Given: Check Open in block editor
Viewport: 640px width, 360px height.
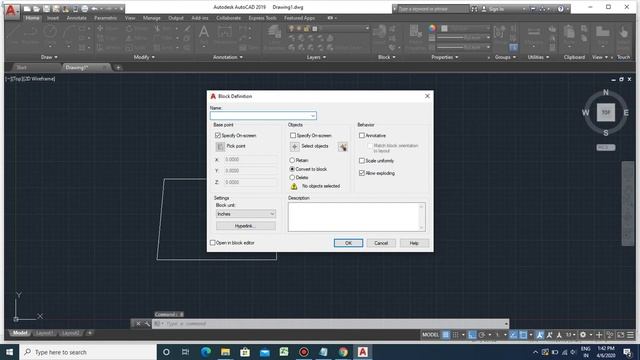Looking at the screenshot, I should [x=213, y=242].
